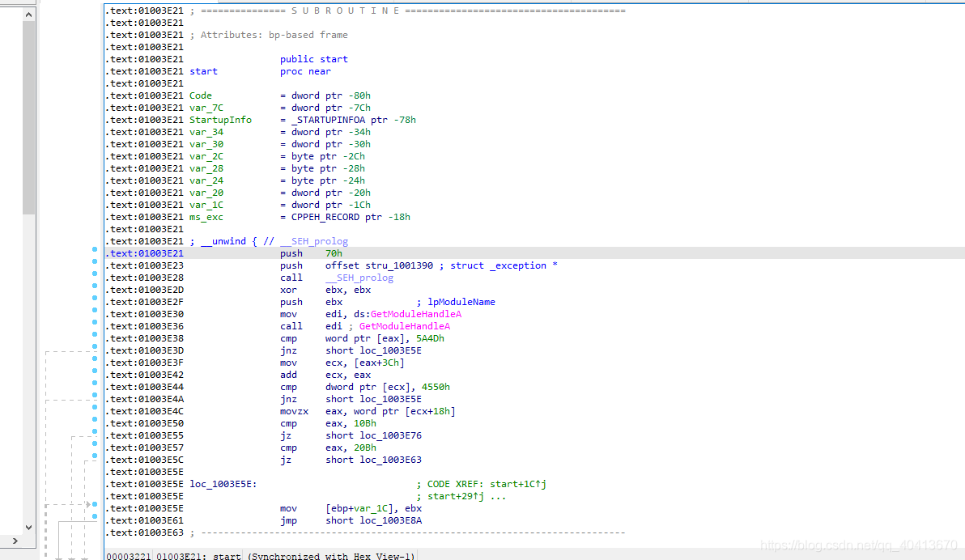Toggle breakpoint dot at address 01003E21 push 70h
This screenshot has height=560, width=965.
pyautogui.click(x=95, y=249)
